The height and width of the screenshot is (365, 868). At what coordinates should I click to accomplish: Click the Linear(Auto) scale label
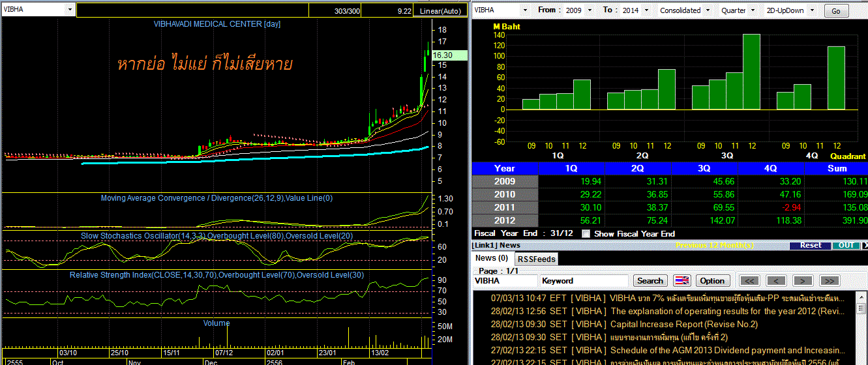coord(440,11)
